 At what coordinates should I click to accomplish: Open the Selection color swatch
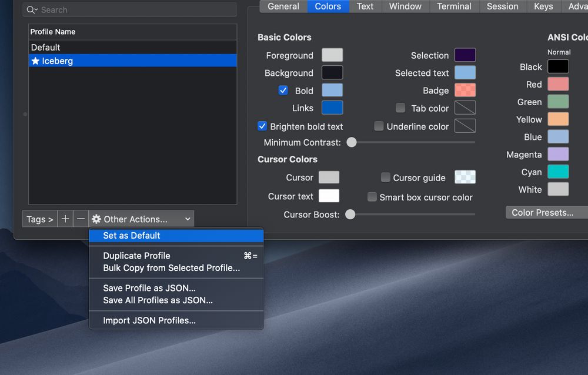point(465,55)
